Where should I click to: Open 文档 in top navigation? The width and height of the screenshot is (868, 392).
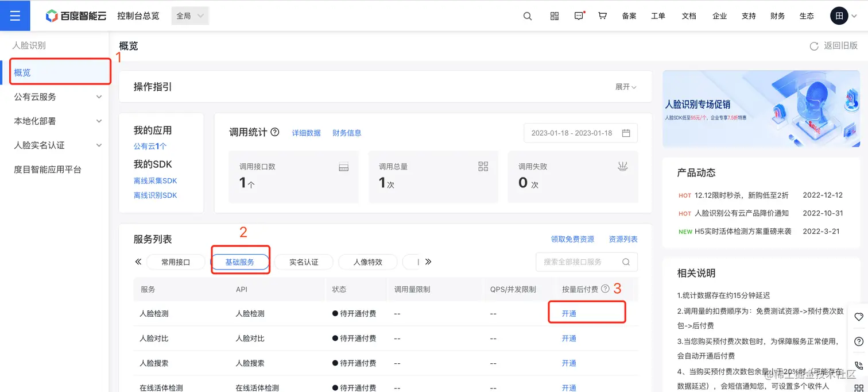pos(689,16)
